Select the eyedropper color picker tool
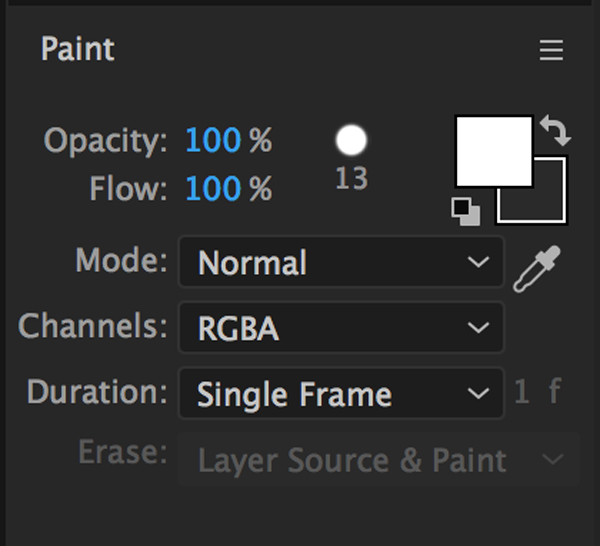This screenshot has height=546, width=600. click(537, 269)
